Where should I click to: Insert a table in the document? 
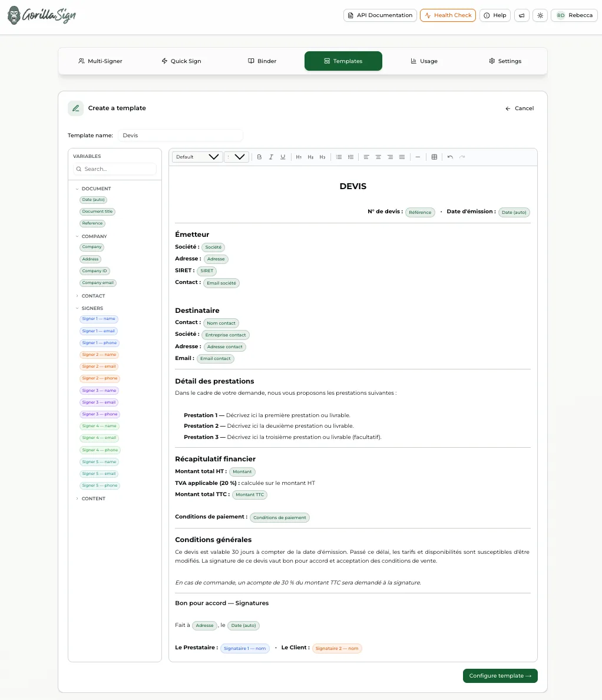click(x=434, y=157)
